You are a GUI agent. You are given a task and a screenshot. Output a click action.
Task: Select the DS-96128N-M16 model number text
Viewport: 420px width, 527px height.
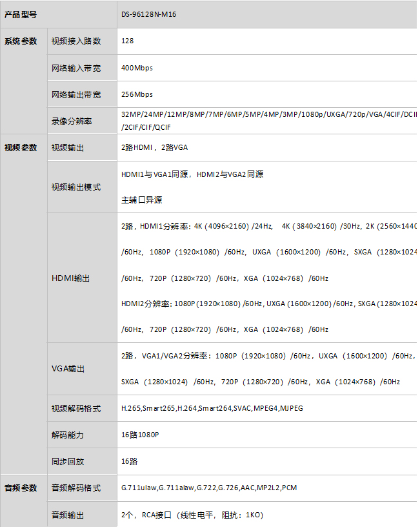pyautogui.click(x=148, y=14)
